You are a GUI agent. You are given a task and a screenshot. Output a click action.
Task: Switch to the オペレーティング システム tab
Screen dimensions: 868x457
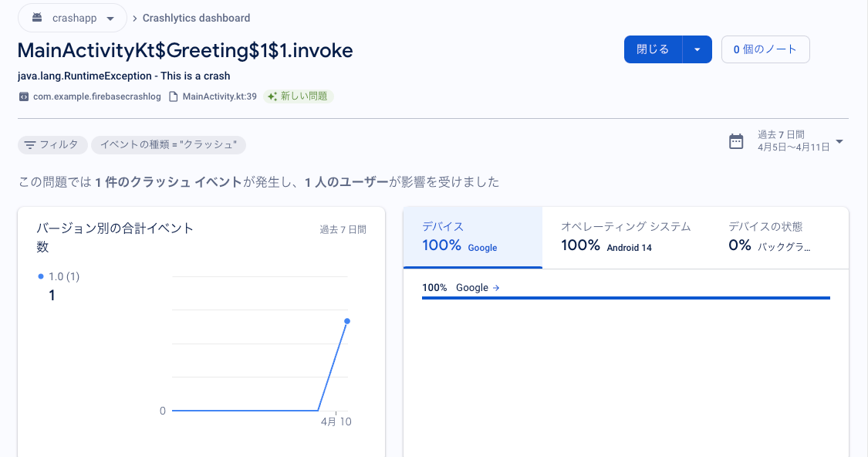(626, 237)
